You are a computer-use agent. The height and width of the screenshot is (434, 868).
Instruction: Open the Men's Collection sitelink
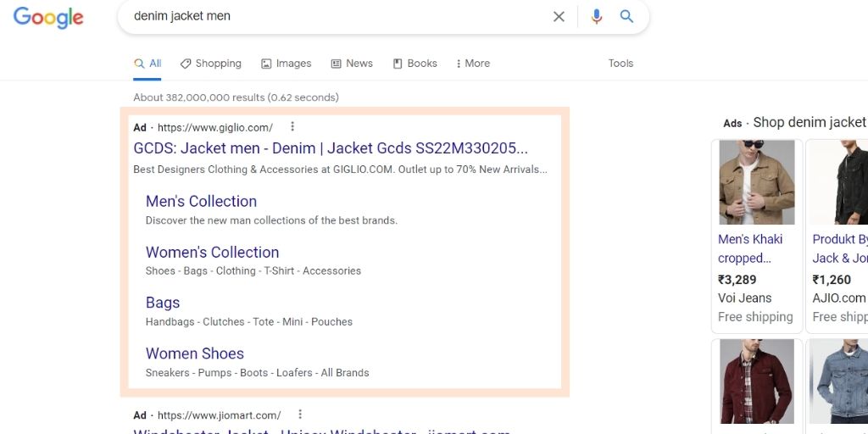tap(201, 201)
